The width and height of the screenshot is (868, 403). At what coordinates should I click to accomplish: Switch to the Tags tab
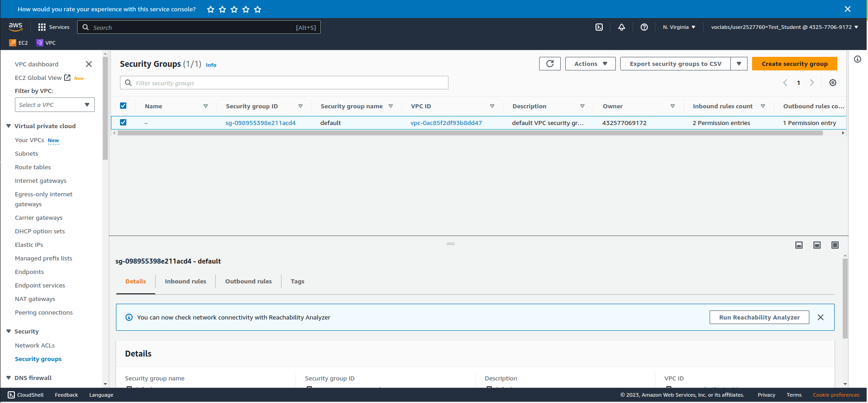[x=297, y=281]
